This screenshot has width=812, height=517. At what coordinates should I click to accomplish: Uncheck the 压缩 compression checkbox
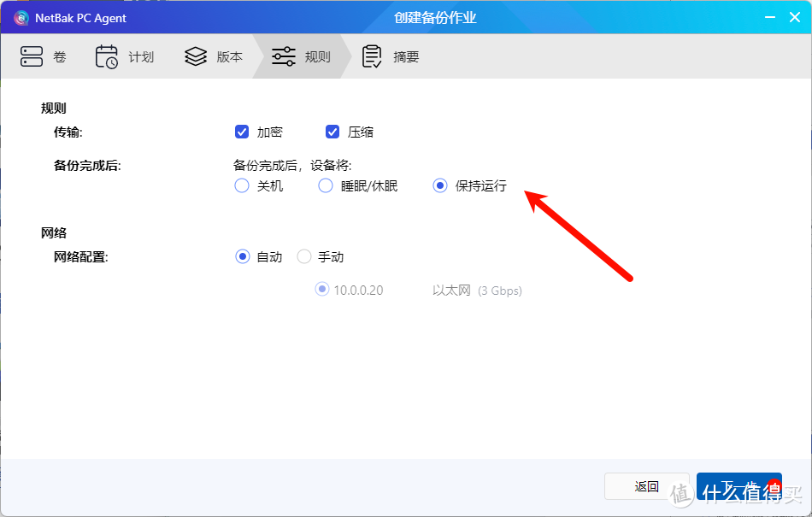coord(332,132)
